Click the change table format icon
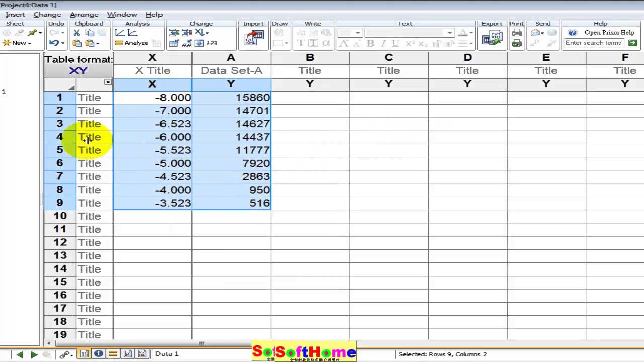Image resolution: width=644 pixels, height=362 pixels. 174,43
